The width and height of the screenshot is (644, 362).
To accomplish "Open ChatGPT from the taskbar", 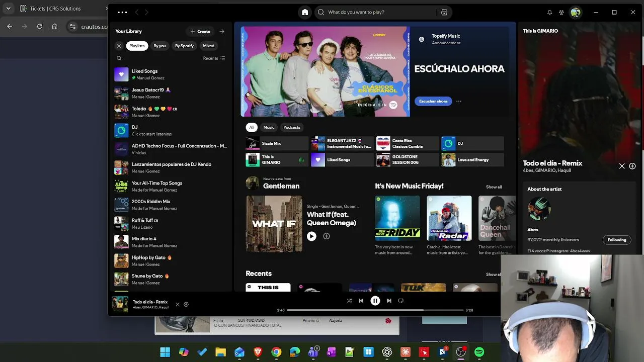I will (387, 352).
